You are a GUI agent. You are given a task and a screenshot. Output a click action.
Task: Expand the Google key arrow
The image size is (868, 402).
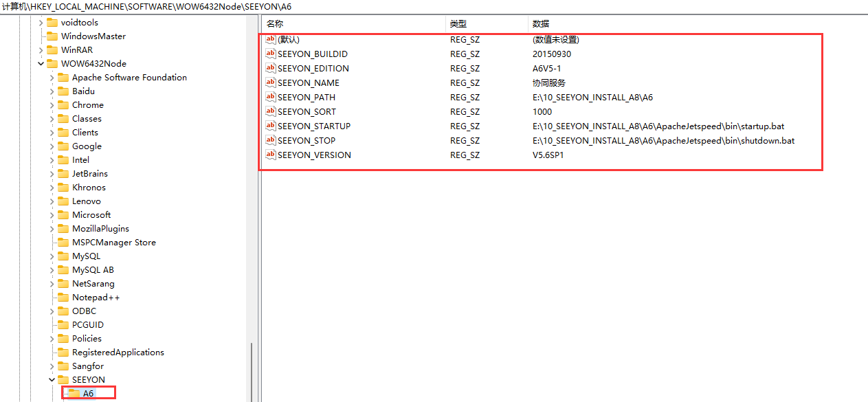point(52,146)
